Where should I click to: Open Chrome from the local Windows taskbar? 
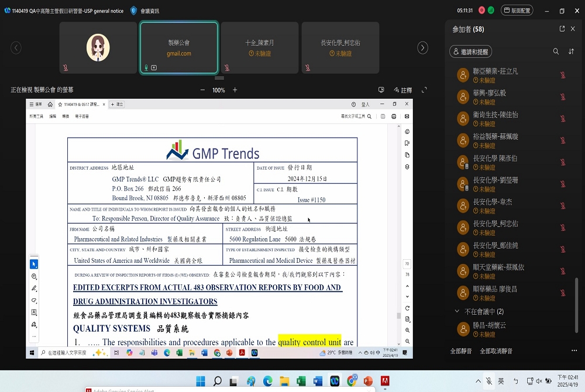[x=352, y=381]
